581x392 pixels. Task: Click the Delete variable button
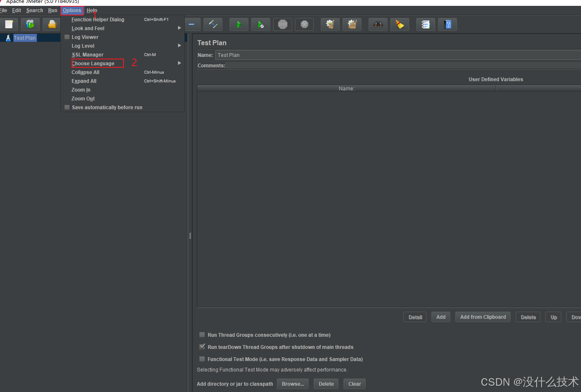click(x=528, y=317)
